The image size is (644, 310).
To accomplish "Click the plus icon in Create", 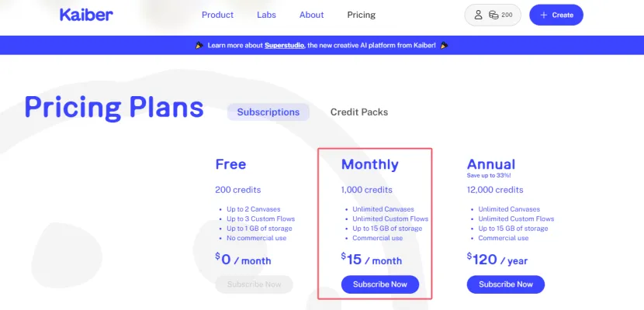I will (x=543, y=15).
